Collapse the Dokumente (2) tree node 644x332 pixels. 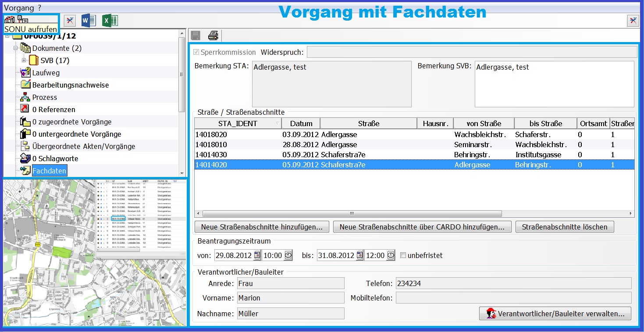point(15,48)
